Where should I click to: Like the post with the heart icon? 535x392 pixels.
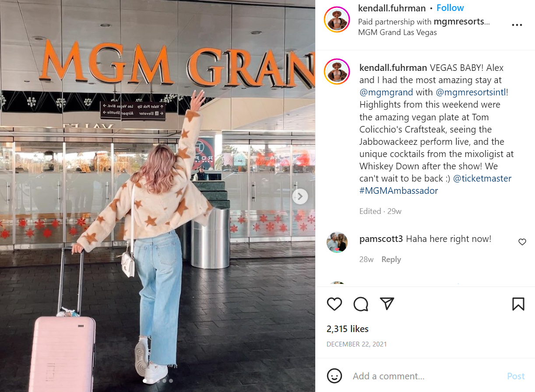(334, 304)
